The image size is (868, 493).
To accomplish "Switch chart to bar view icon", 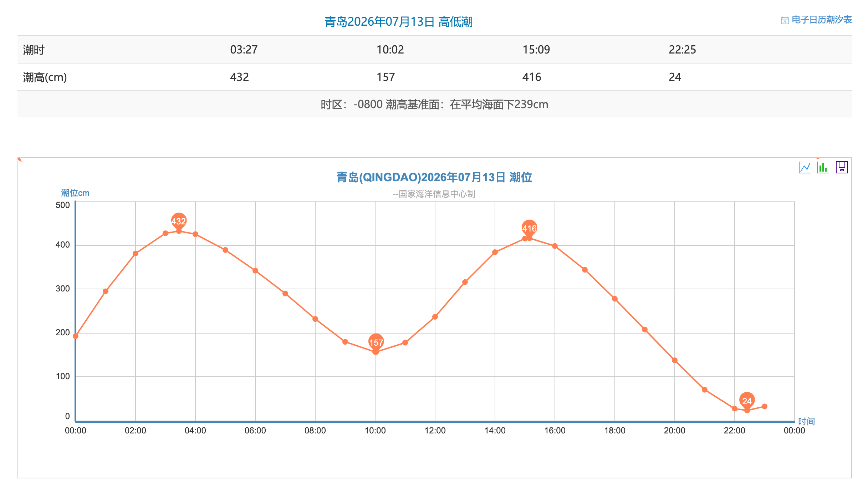I will pyautogui.click(x=823, y=167).
